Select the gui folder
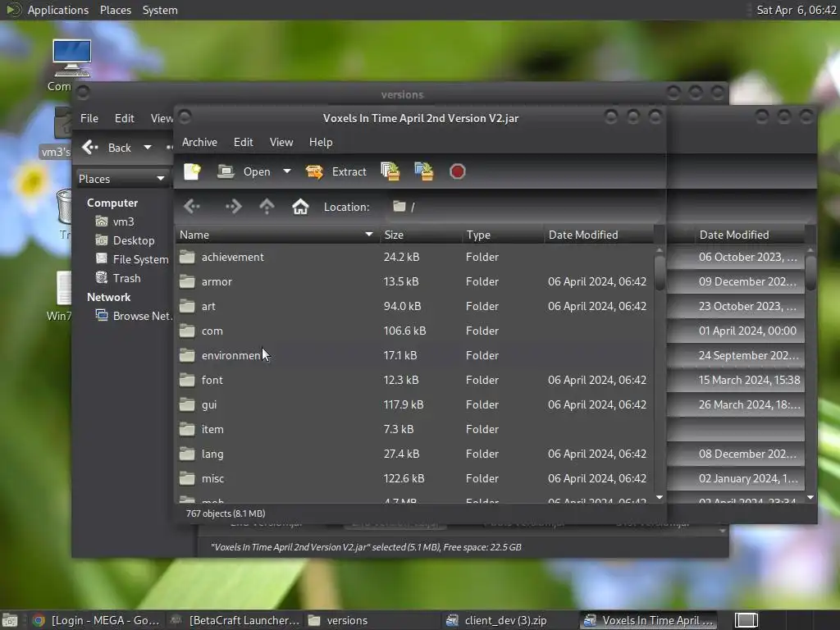This screenshot has height=630, width=840. (x=413, y=405)
